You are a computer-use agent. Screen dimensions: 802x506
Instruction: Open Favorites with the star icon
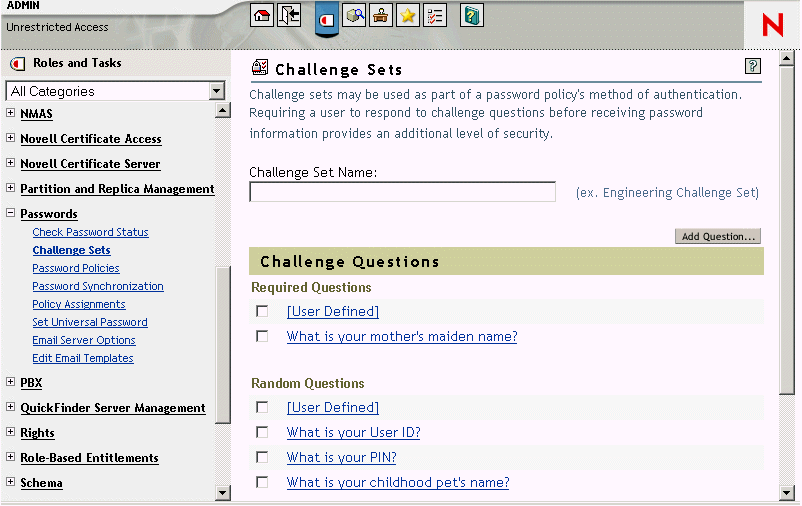(x=407, y=15)
